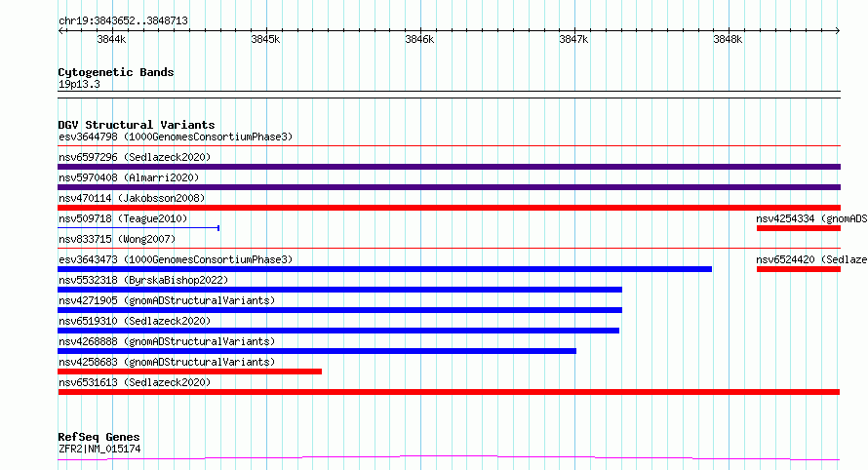The width and height of the screenshot is (868, 470).
Task: Click the red nsv6531613 Sedlazeck2020 bar
Action: click(x=449, y=392)
